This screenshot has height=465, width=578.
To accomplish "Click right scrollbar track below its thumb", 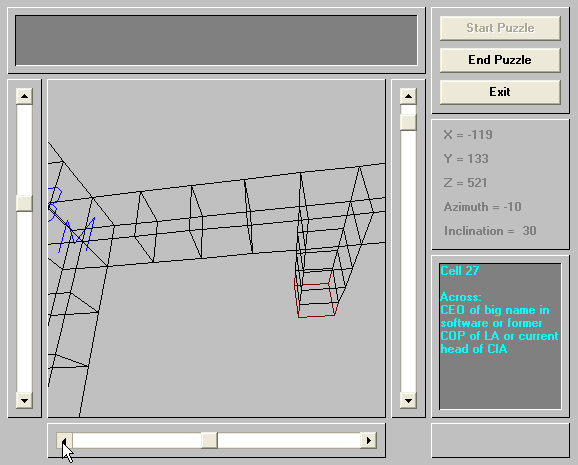I will (408, 261).
